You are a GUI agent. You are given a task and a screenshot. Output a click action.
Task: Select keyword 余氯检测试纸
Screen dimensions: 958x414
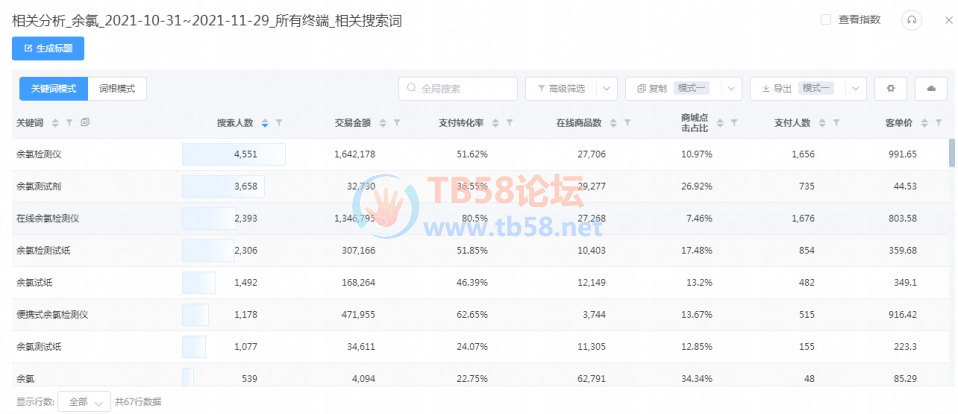tap(43, 250)
